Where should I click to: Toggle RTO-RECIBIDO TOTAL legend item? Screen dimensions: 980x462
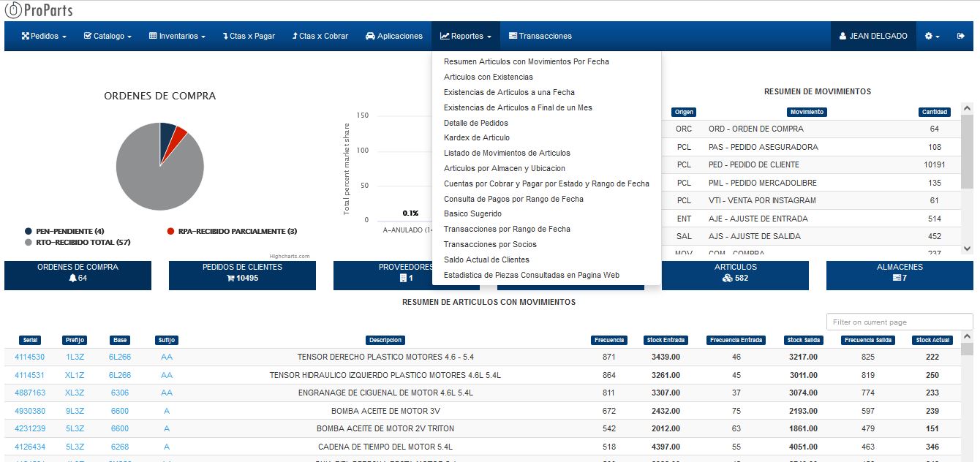tap(82, 242)
